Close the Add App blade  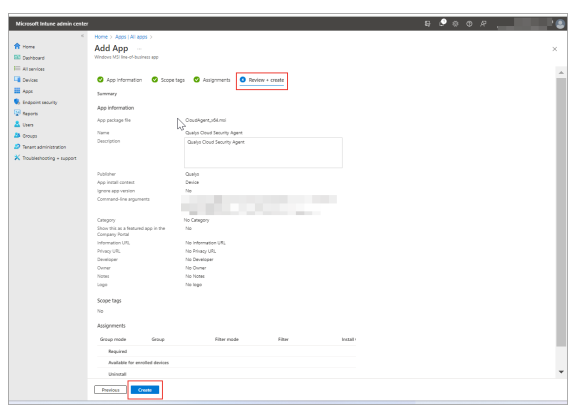pos(555,49)
